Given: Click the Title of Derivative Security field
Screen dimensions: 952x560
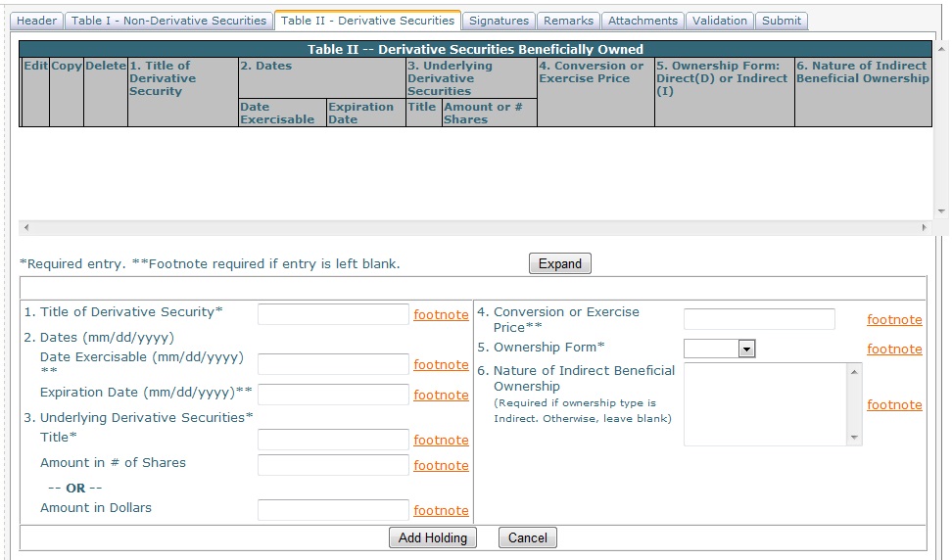Looking at the screenshot, I should pos(333,314).
